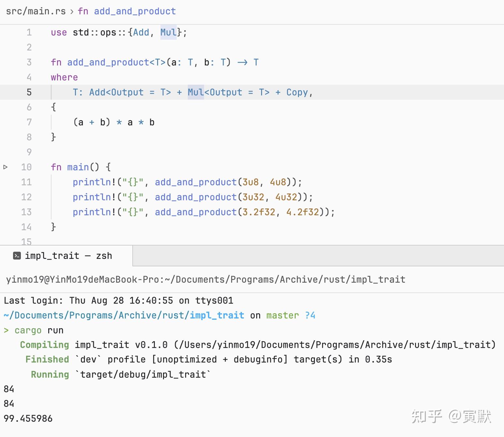Click the 99.455986 output line
The height and width of the screenshot is (437, 504).
[x=28, y=418]
